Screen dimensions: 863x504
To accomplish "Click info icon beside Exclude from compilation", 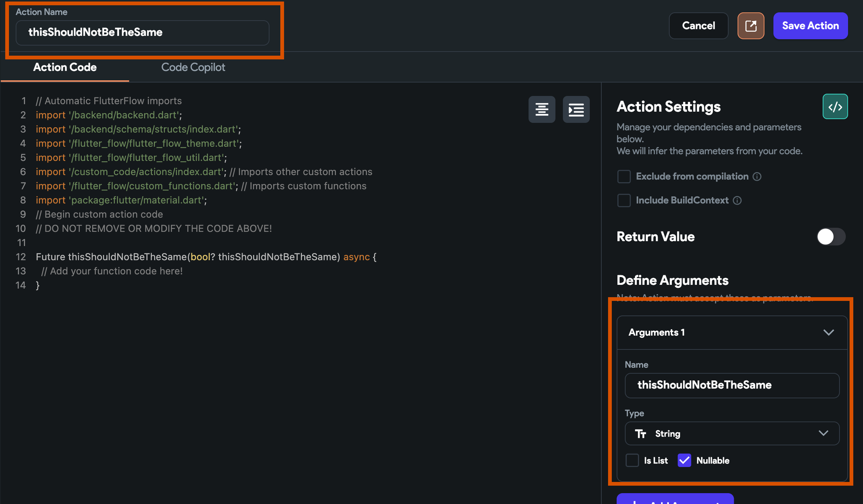I will click(757, 176).
